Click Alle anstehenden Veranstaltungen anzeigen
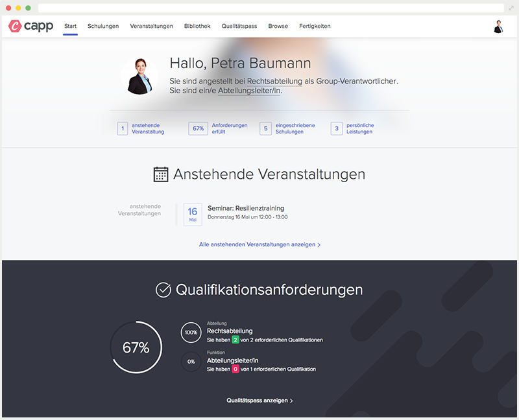Image resolution: width=519 pixels, height=420 pixels. 259,244
